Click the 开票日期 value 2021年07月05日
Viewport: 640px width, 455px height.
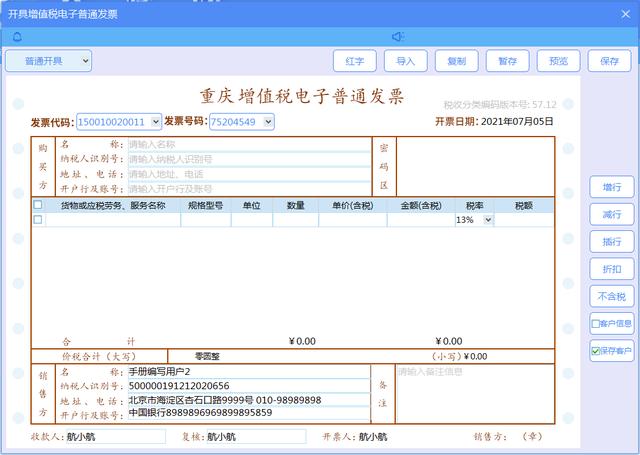click(x=517, y=122)
